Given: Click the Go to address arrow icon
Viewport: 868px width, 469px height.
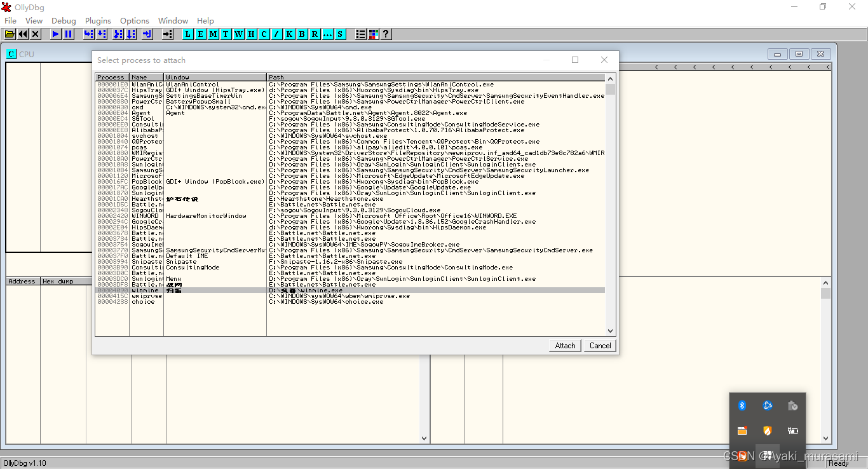Looking at the screenshot, I should 168,34.
